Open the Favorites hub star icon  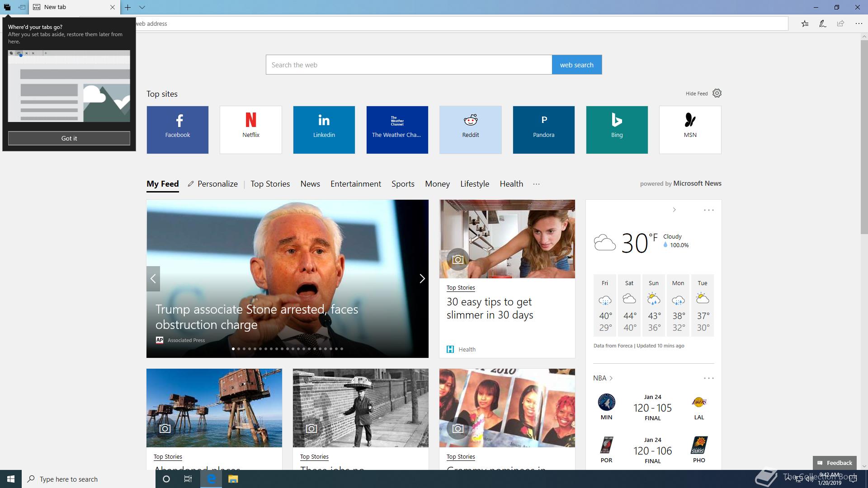tap(805, 23)
